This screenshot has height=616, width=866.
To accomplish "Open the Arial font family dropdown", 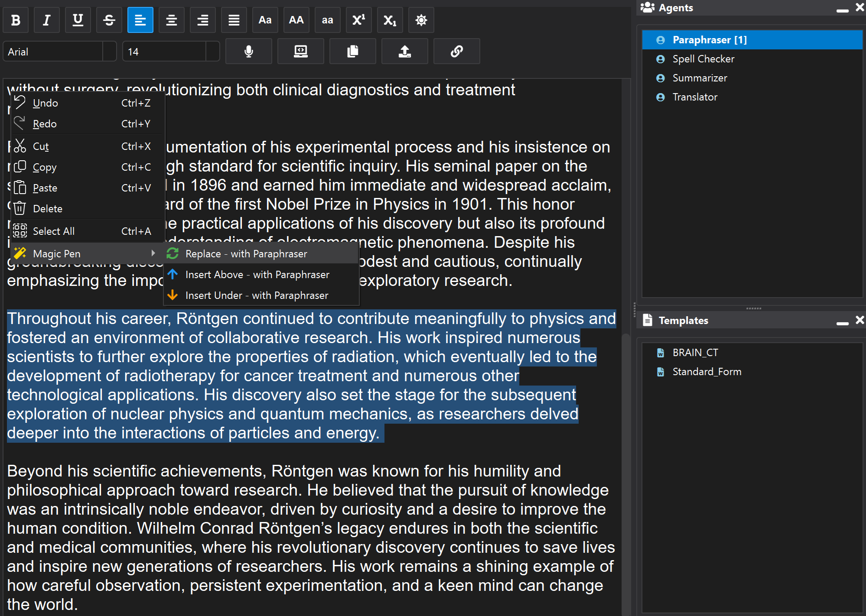I will (110, 52).
